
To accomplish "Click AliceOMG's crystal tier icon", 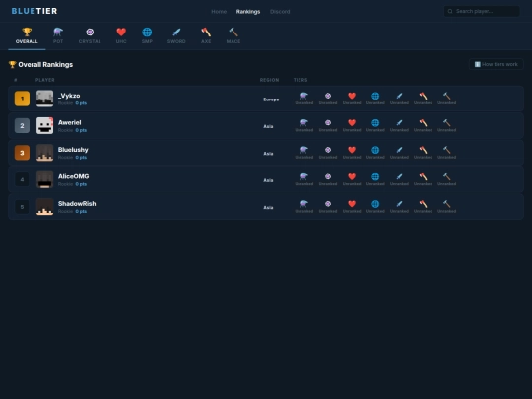I will 328,176.
